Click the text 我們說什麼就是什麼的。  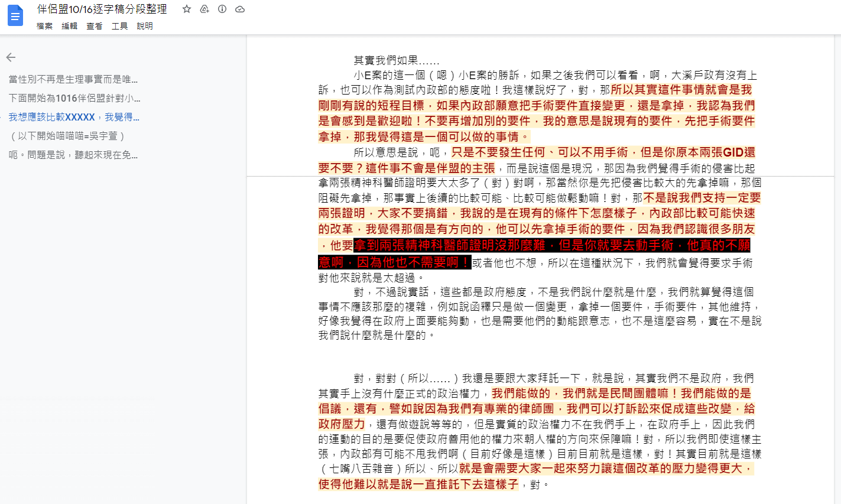tap(377, 335)
